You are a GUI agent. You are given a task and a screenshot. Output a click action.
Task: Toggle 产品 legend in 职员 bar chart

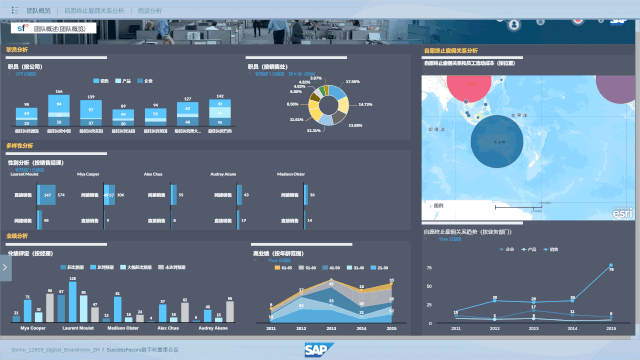coord(123,81)
